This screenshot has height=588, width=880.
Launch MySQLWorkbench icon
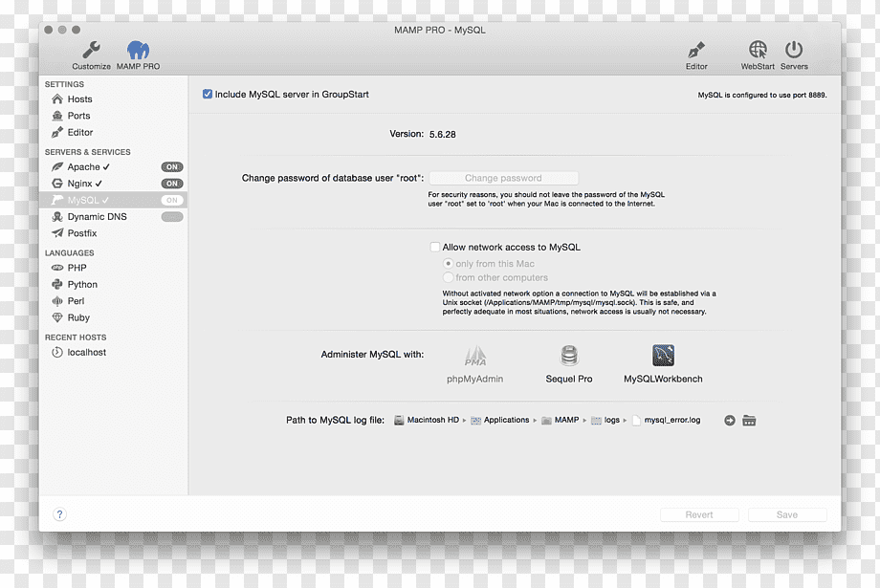[663, 364]
